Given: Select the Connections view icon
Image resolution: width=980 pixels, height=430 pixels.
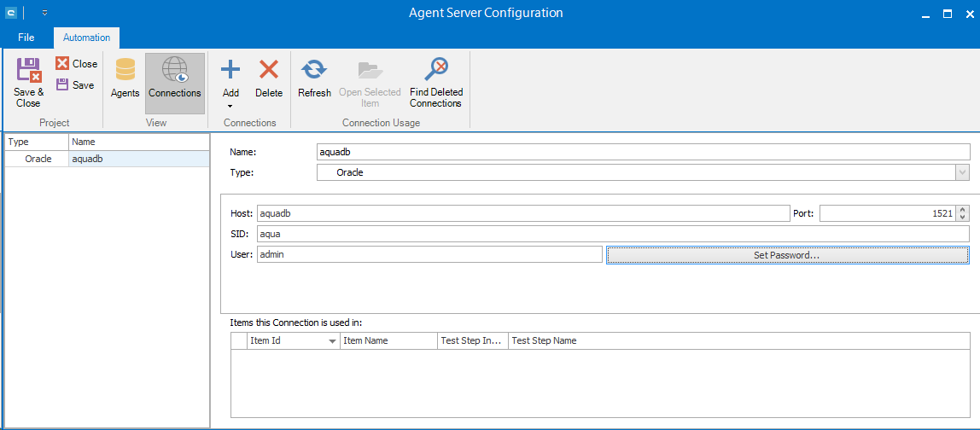Looking at the screenshot, I should pyautogui.click(x=174, y=72).
